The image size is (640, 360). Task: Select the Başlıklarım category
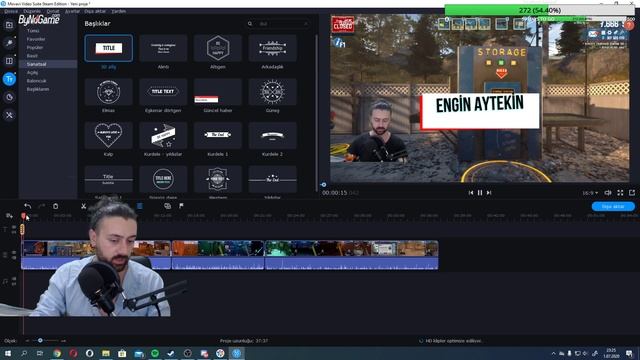38,89
